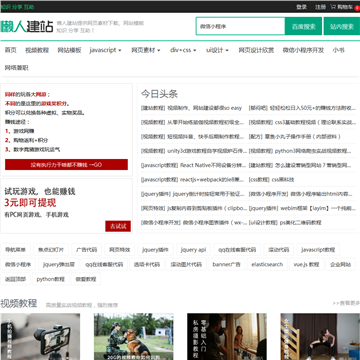Viewport: 360px width, 360px height.
Task: Click the red banner button ending in GO
Action: [66, 165]
